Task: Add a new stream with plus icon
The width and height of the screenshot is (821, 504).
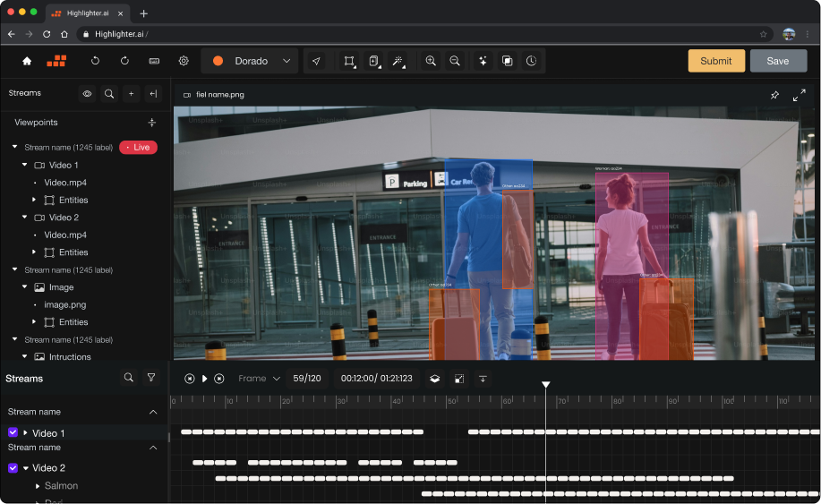Action: pos(132,94)
